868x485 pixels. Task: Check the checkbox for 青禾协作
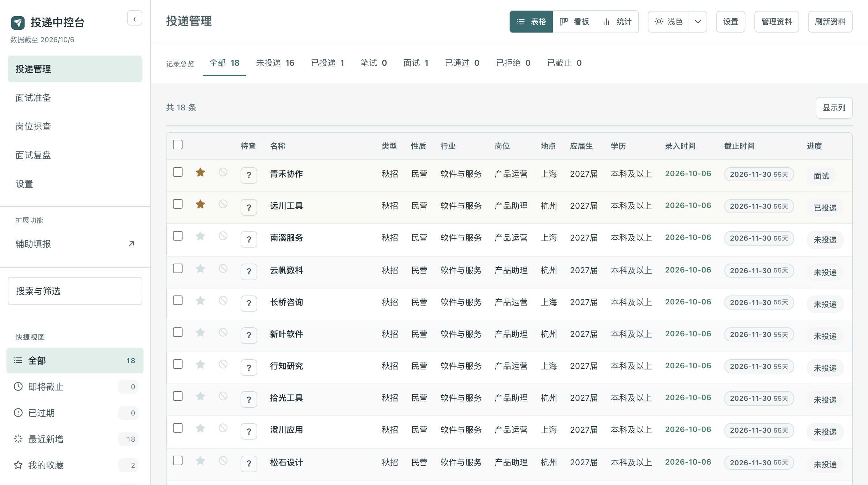(x=177, y=172)
